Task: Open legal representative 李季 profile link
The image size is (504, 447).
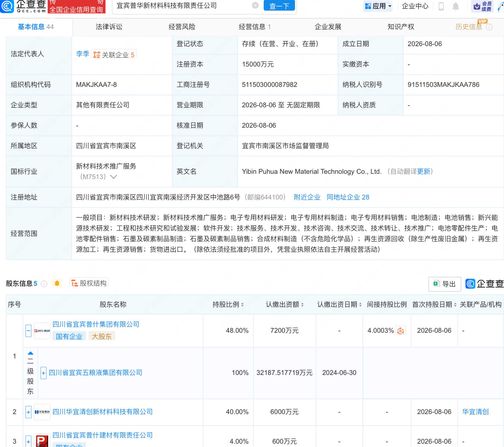Action: (x=83, y=54)
